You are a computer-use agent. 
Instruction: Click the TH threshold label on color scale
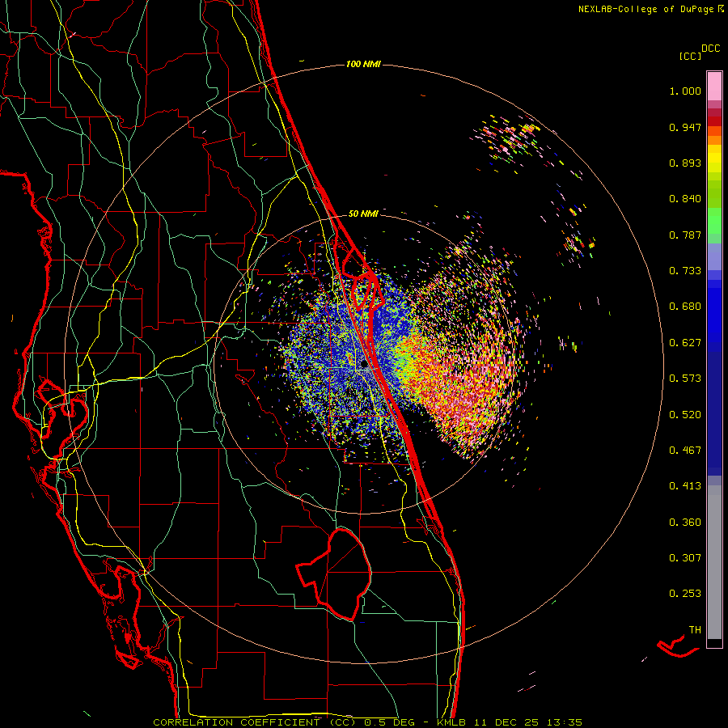[695, 630]
